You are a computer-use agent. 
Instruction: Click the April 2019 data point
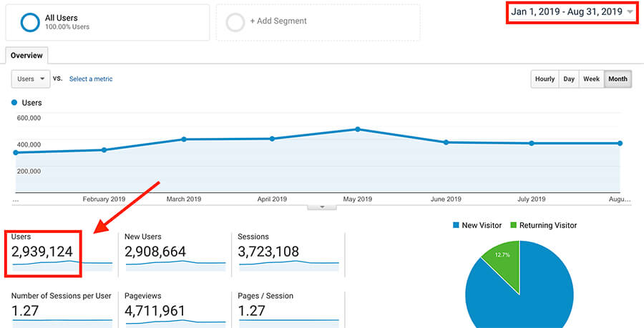pyautogui.click(x=272, y=139)
